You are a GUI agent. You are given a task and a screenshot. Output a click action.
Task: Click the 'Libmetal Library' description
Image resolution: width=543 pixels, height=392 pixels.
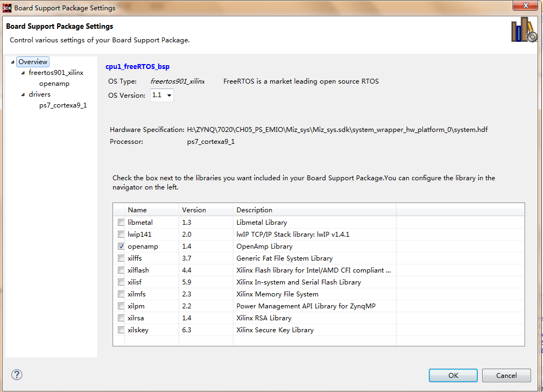coord(261,223)
